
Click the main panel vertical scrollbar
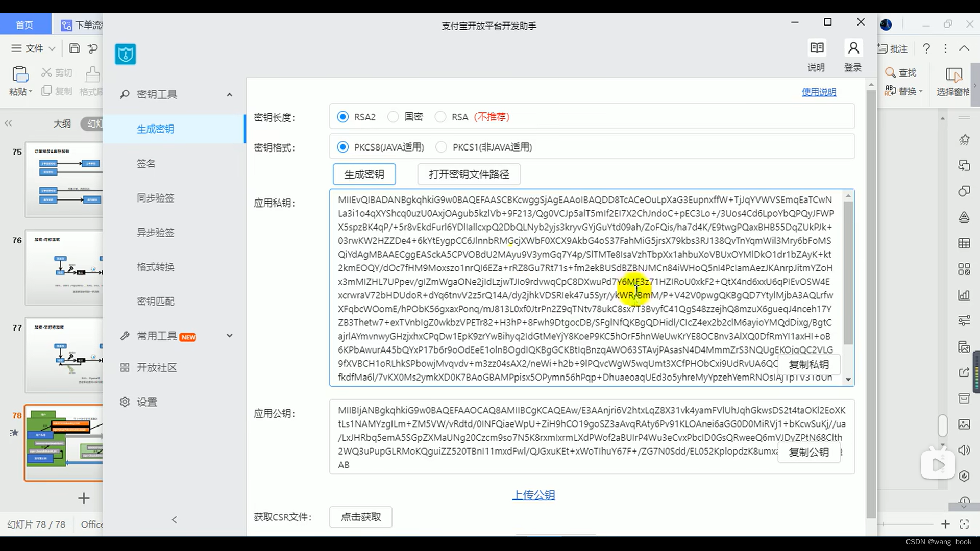point(871,304)
